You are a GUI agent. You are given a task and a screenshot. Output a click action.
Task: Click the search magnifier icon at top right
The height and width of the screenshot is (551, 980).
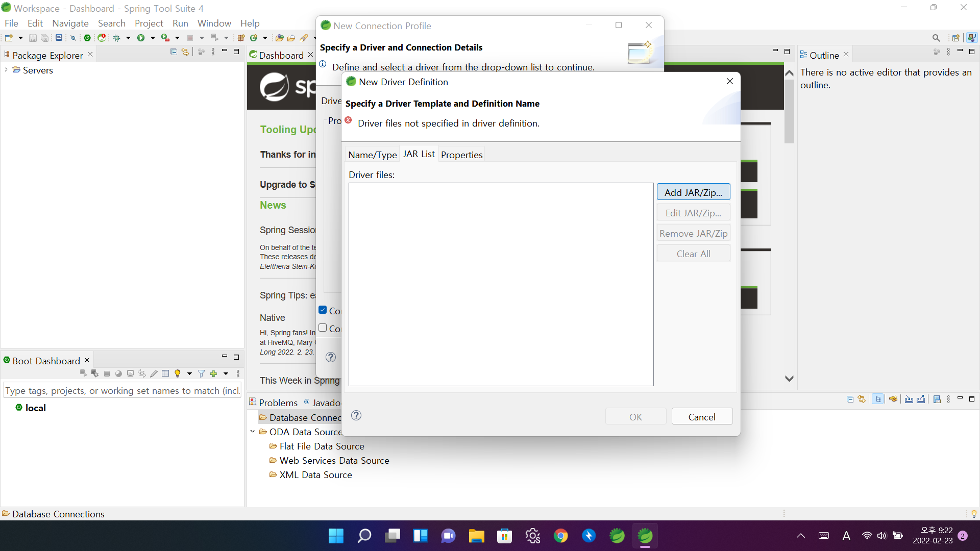pos(936,38)
